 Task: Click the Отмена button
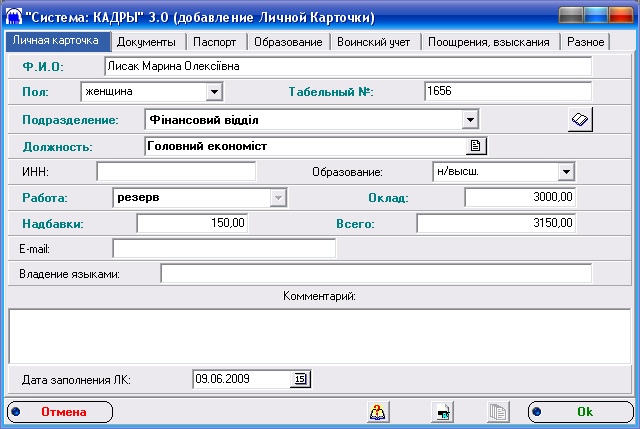tap(60, 412)
